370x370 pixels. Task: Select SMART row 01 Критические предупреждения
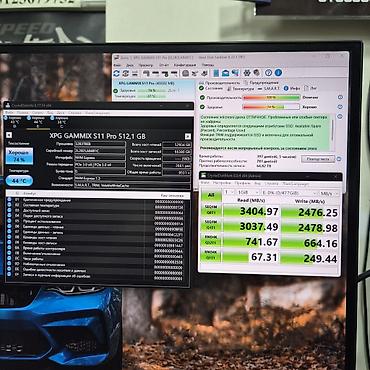point(98,200)
